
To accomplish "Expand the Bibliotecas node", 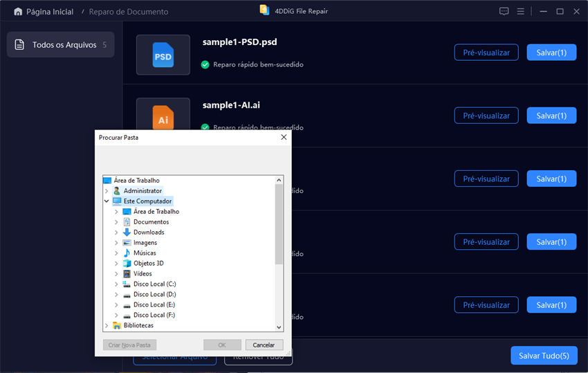I will 107,325.
